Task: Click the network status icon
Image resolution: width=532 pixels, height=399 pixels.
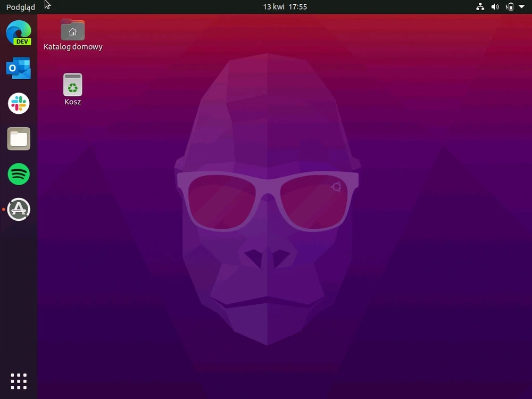Action: [480, 7]
